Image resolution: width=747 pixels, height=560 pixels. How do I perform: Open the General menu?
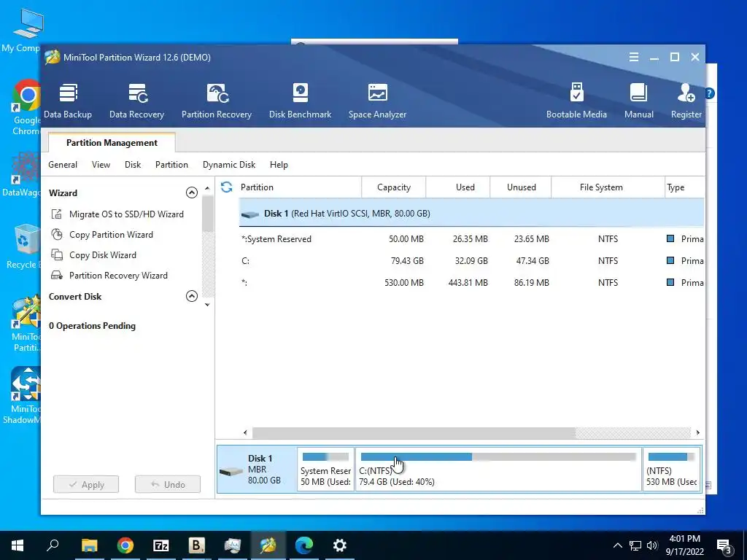(x=63, y=165)
